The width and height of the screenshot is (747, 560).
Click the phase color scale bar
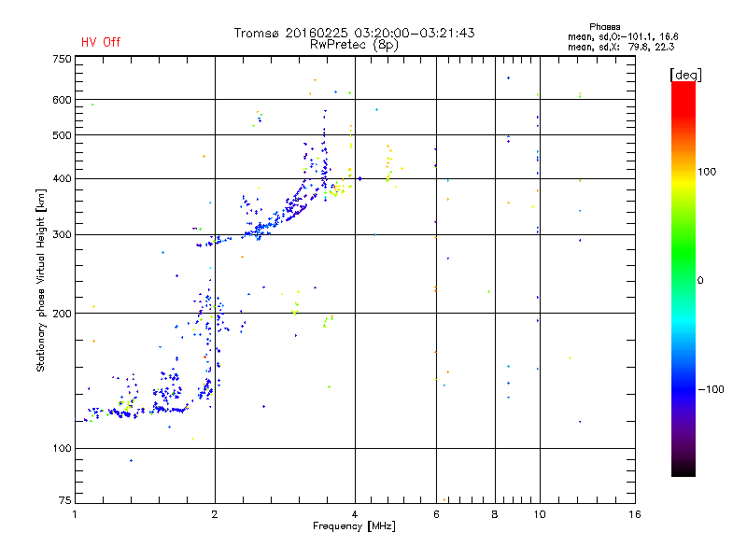click(684, 278)
